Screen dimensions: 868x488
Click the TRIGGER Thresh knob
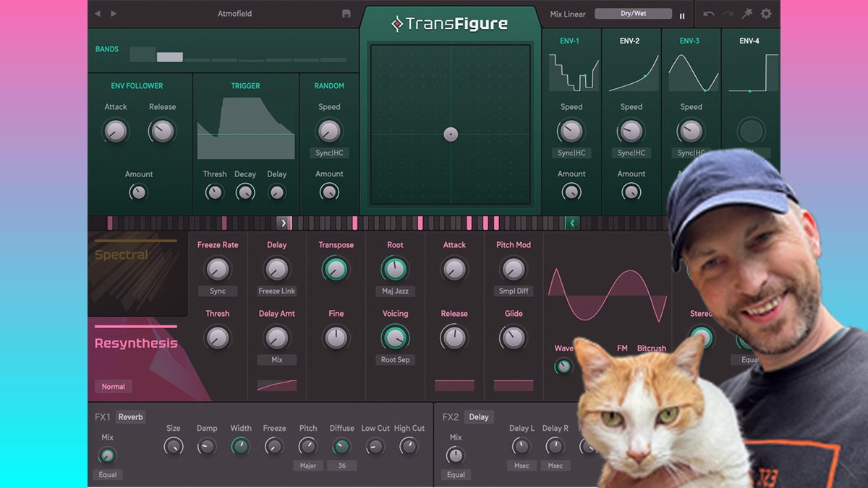click(x=214, y=192)
